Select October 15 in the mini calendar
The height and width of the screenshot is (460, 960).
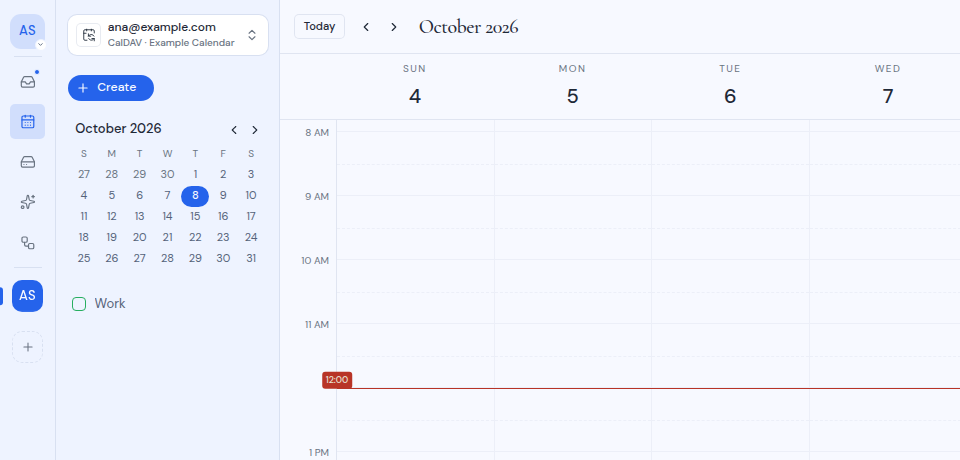click(195, 216)
